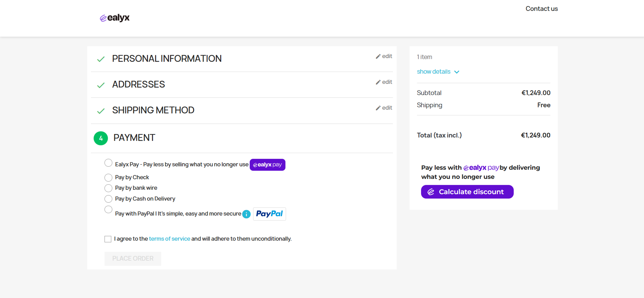Click the PayPal info icon

pos(246,214)
